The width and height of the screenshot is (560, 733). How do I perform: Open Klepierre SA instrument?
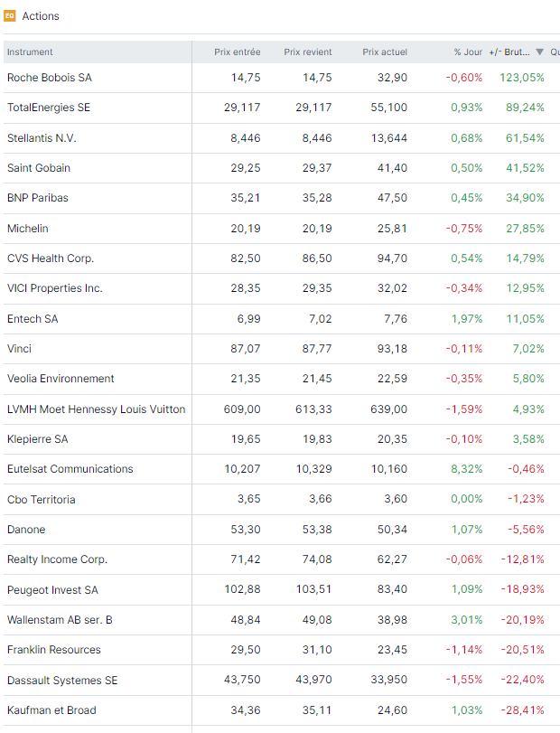(x=38, y=439)
